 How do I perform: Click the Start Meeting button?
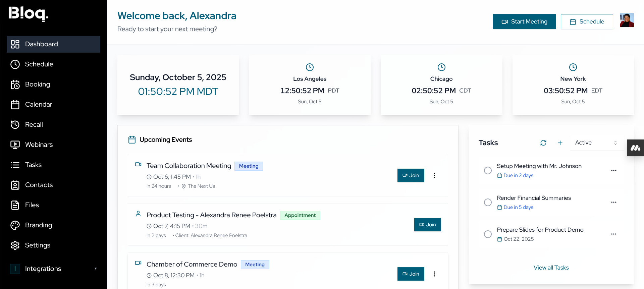click(524, 21)
